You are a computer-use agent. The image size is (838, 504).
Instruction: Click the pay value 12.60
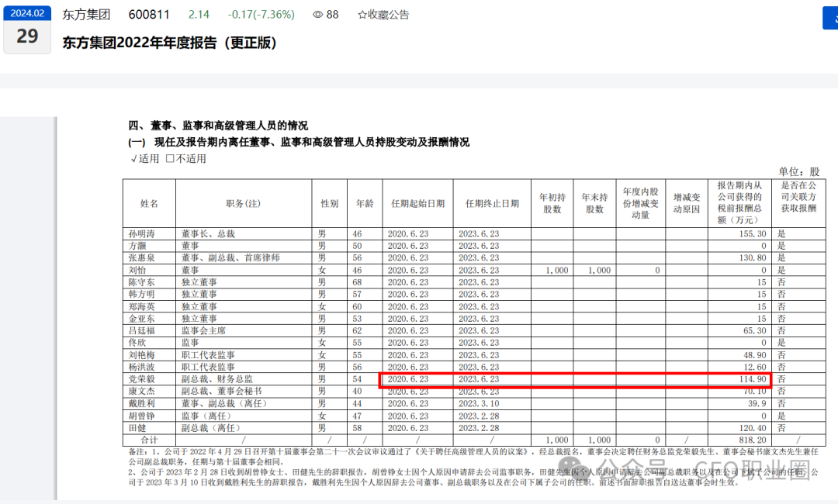click(x=755, y=368)
